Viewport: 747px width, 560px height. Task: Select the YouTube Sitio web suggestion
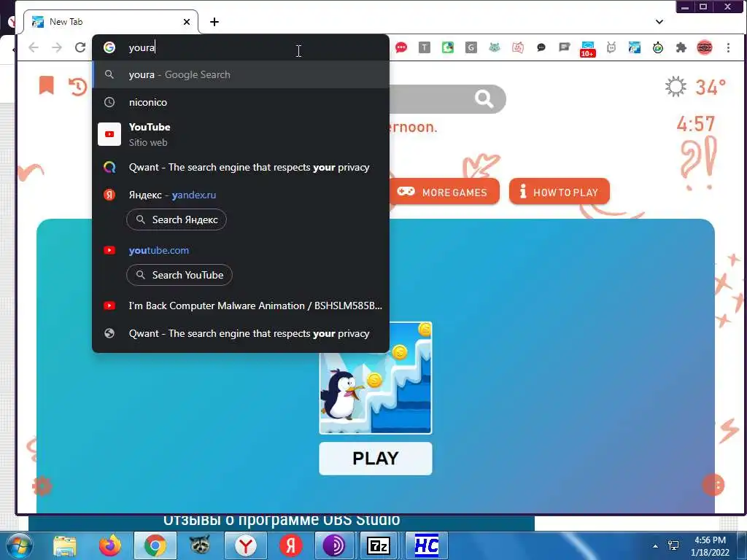tap(241, 134)
